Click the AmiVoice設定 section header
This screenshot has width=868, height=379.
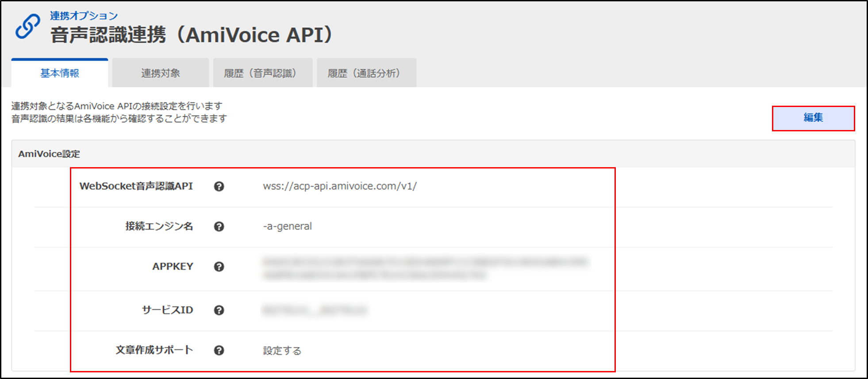point(49,154)
